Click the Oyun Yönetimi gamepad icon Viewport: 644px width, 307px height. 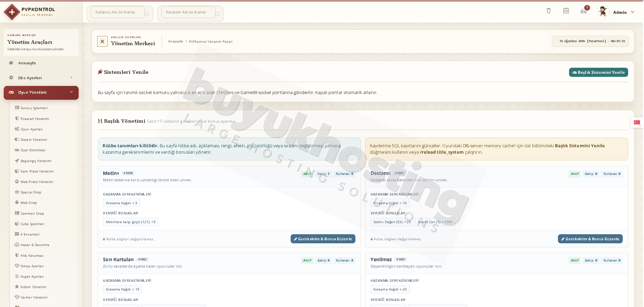click(11, 92)
